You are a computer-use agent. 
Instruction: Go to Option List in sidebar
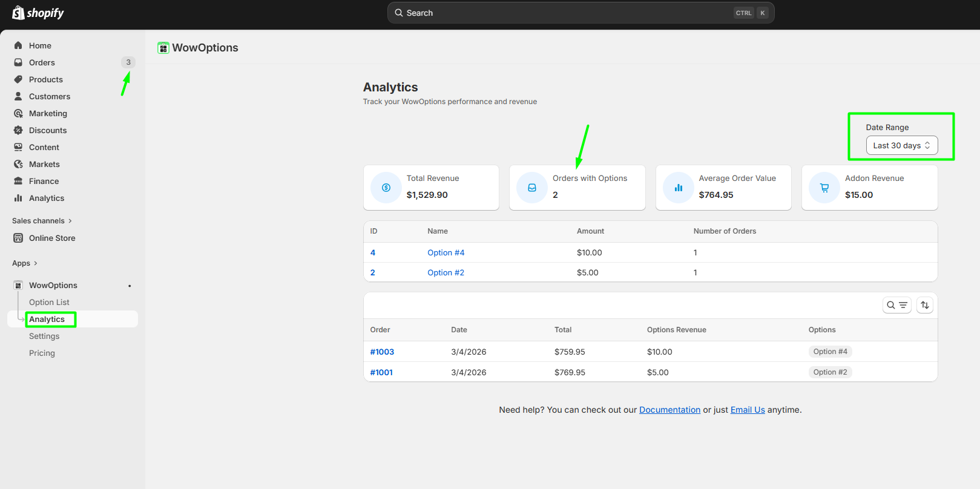(x=49, y=302)
